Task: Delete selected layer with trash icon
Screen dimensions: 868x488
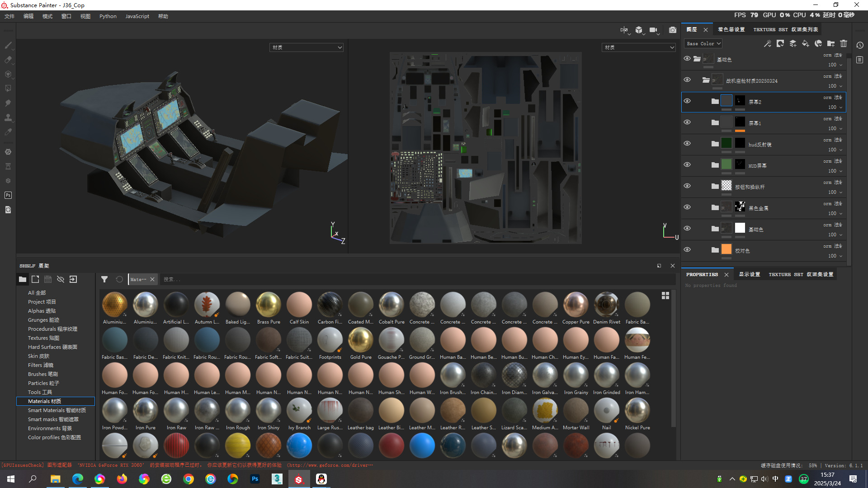Action: [x=844, y=44]
